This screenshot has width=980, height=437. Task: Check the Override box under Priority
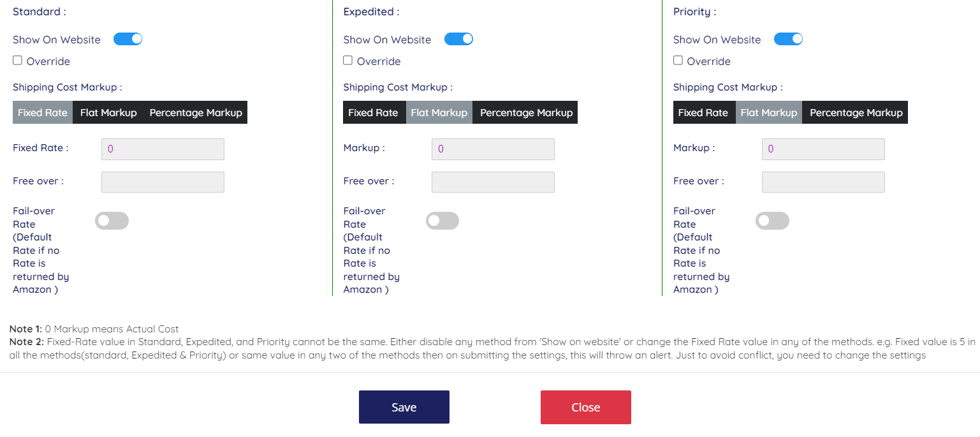(x=678, y=61)
